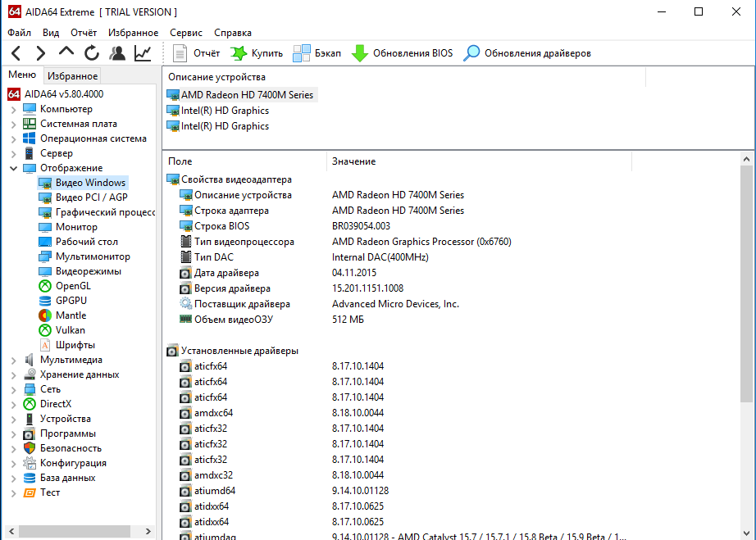Go up one level with up arrow
Screen dimensions: 756x540
point(66,52)
